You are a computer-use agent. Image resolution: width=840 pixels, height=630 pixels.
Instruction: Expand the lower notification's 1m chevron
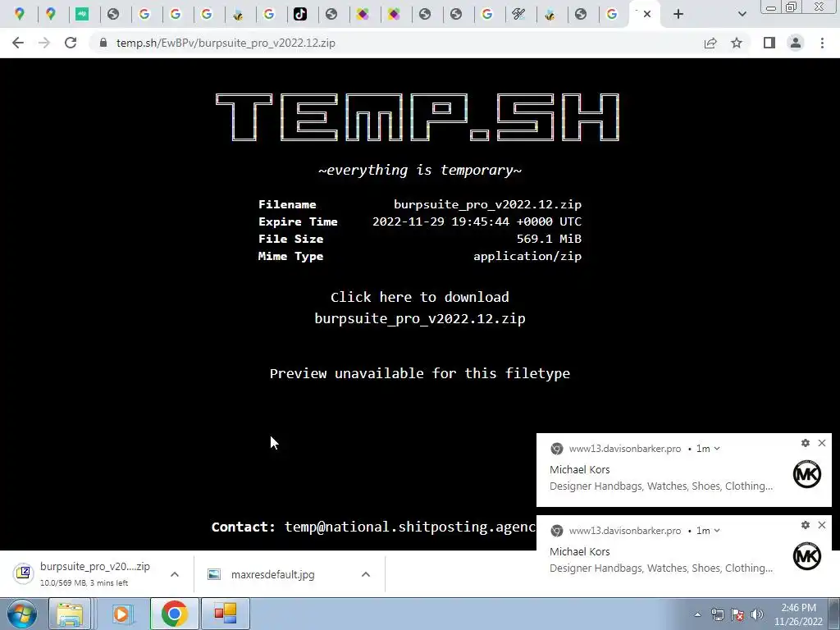click(717, 531)
